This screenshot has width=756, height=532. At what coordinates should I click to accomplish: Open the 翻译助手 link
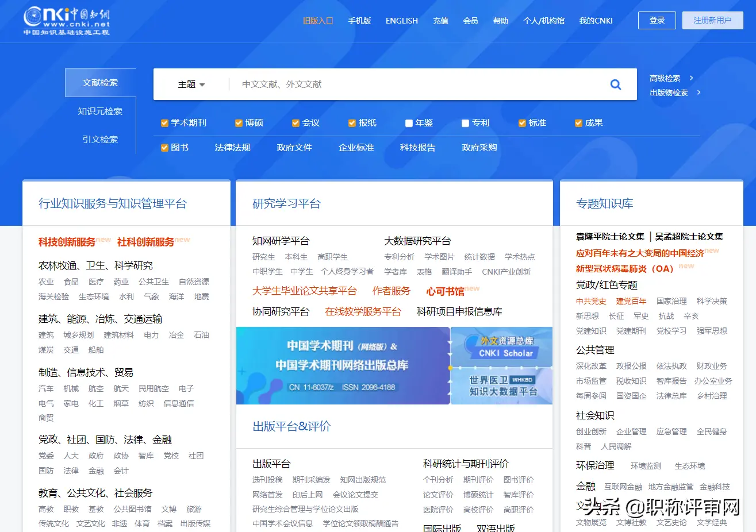(x=457, y=272)
